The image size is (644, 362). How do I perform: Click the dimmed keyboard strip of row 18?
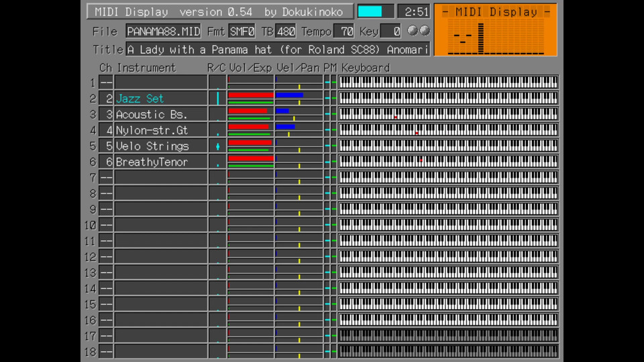click(448, 351)
